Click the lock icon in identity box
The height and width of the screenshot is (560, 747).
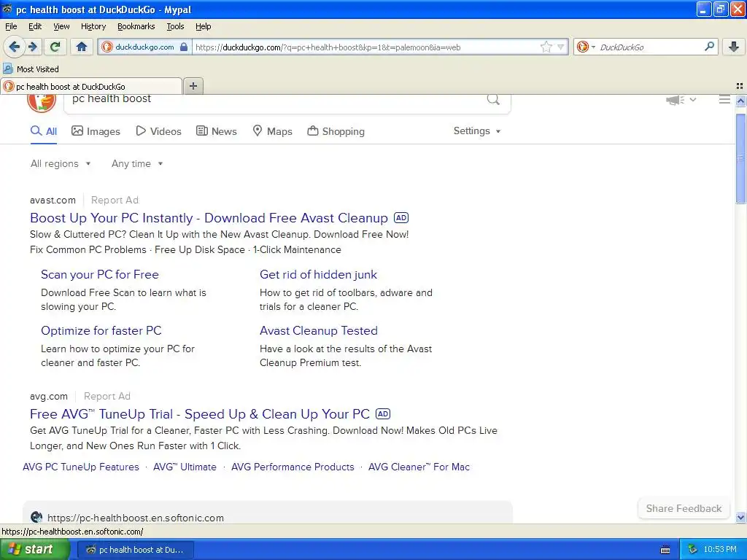pos(184,47)
